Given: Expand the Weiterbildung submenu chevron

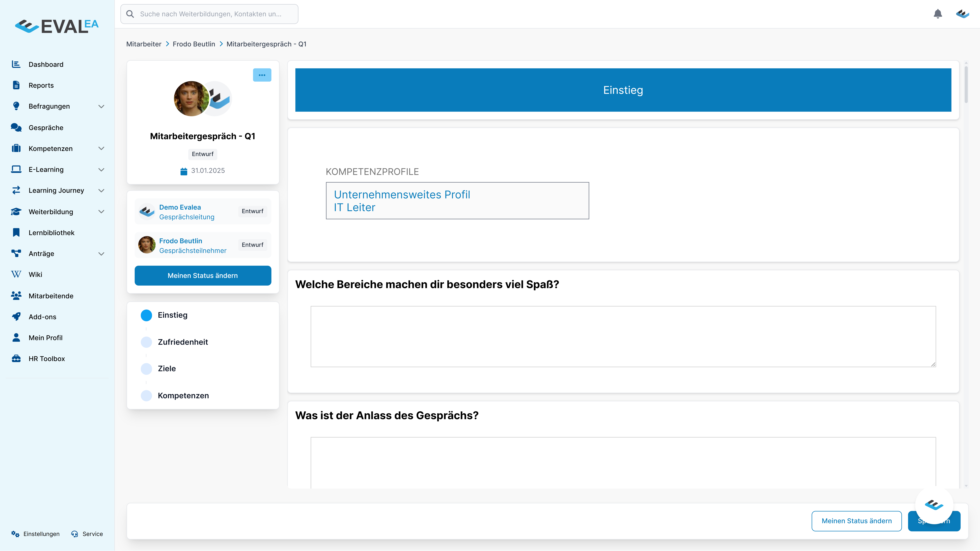Looking at the screenshot, I should pyautogui.click(x=101, y=211).
